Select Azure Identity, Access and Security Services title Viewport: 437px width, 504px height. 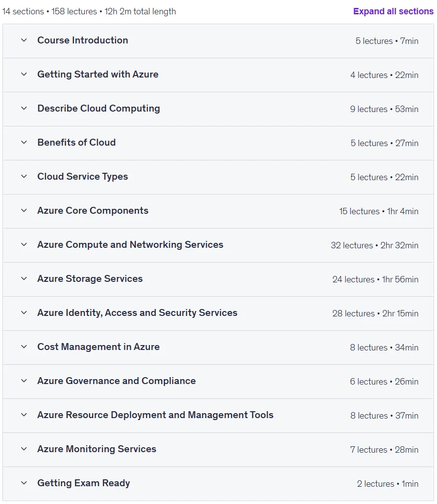pos(137,313)
